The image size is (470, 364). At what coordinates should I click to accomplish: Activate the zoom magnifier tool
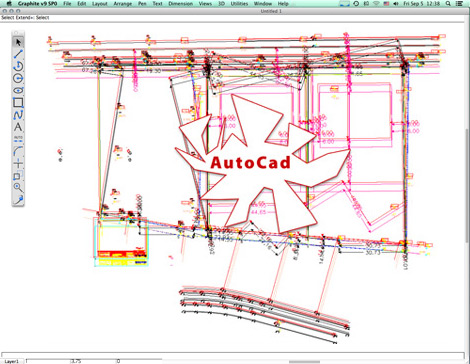click(18, 187)
